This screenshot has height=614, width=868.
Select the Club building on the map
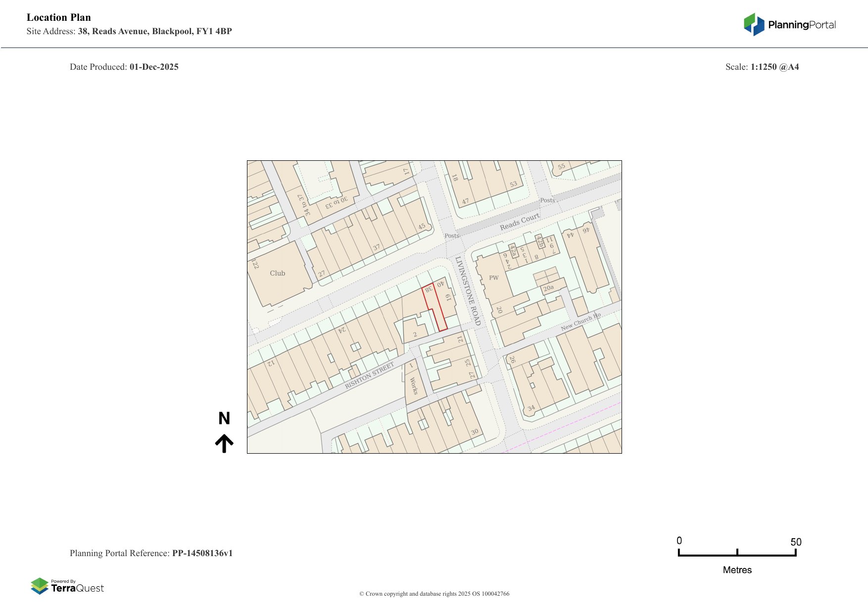click(x=278, y=273)
